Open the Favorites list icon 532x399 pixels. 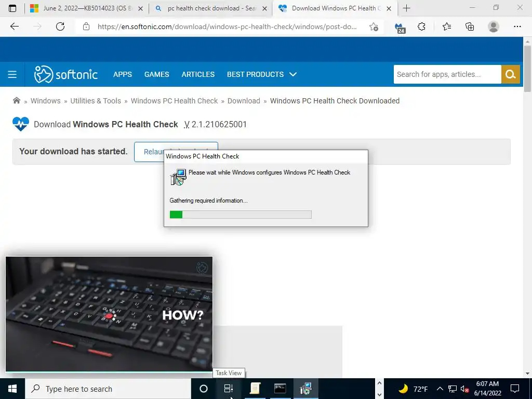click(x=446, y=26)
